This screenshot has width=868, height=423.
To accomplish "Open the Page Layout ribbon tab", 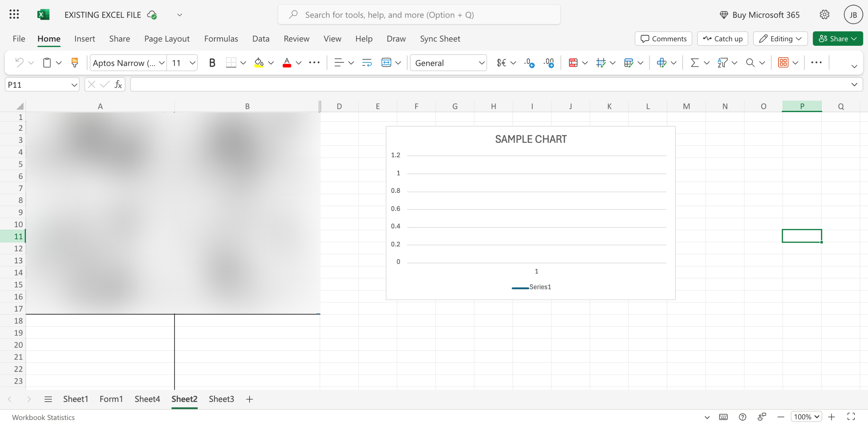I will pyautogui.click(x=166, y=39).
